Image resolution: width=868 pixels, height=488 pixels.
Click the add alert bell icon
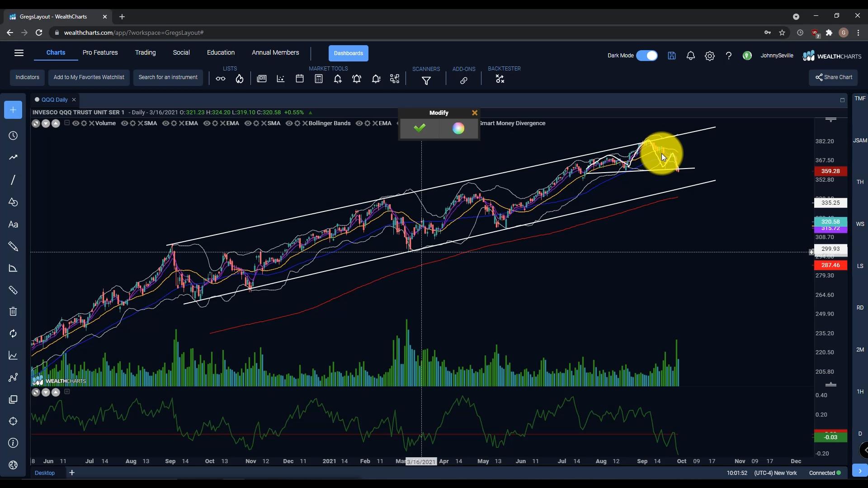tap(338, 79)
